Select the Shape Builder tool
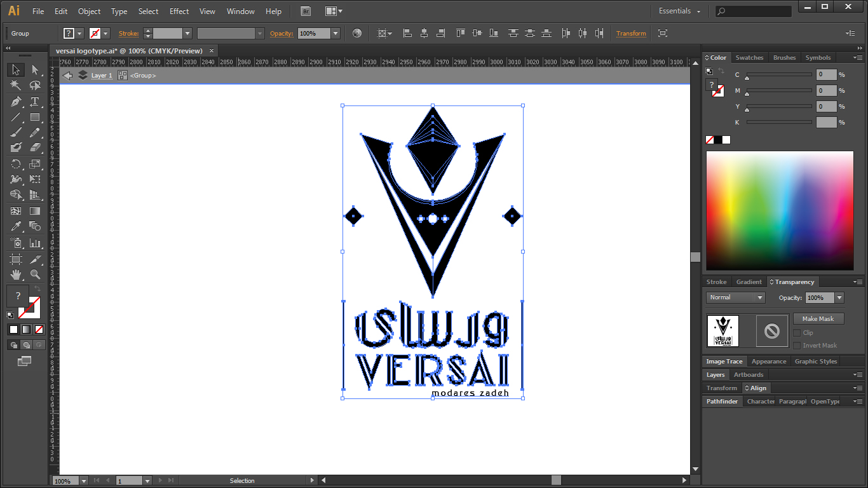868x488 pixels. point(16,195)
